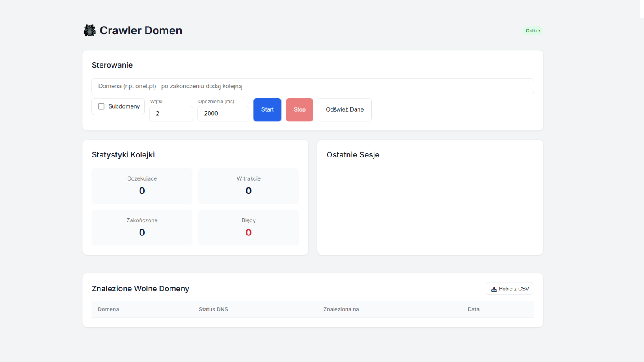The height and width of the screenshot is (362, 644).
Task: Select the Opóźnienie (ms) delay field
Action: click(223, 113)
